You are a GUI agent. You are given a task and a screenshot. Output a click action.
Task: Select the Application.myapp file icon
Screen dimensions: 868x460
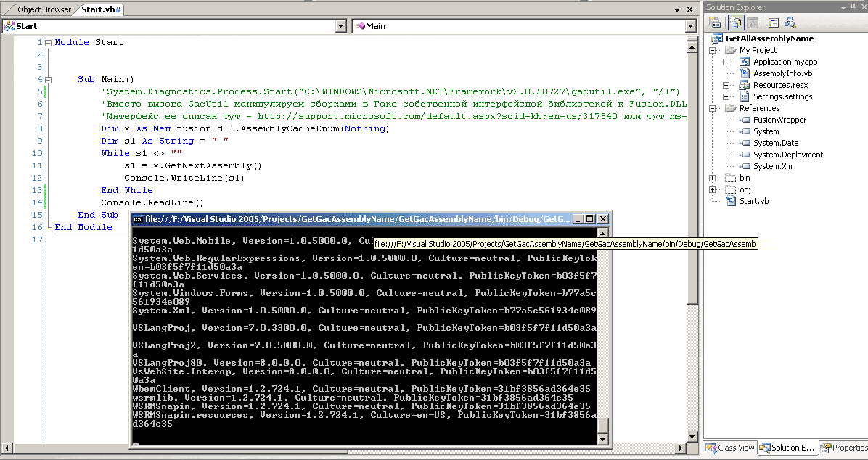tap(745, 62)
